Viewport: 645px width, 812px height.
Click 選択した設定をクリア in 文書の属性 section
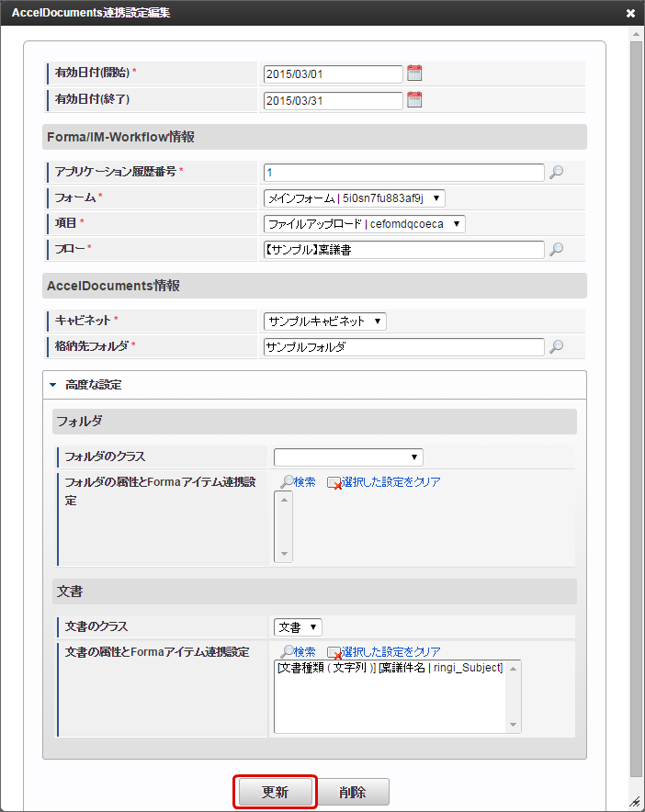point(384,651)
